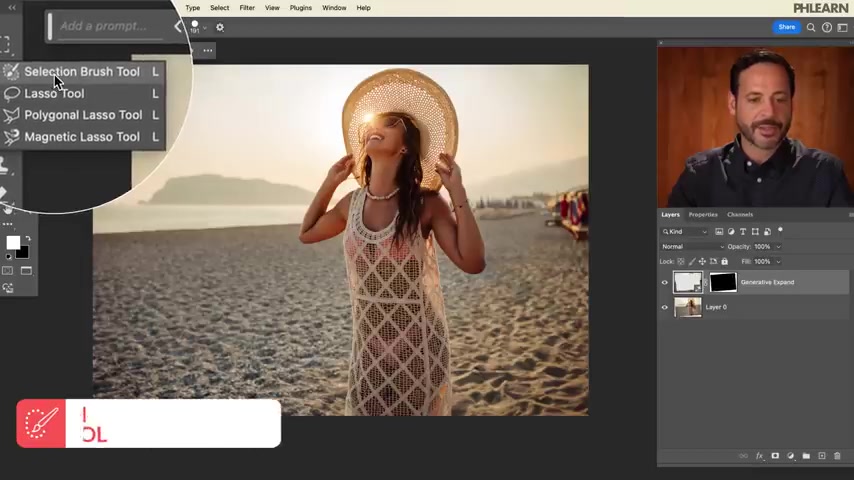The height and width of the screenshot is (480, 854).
Task: Swap foreground and background colors
Action: [x=28, y=239]
